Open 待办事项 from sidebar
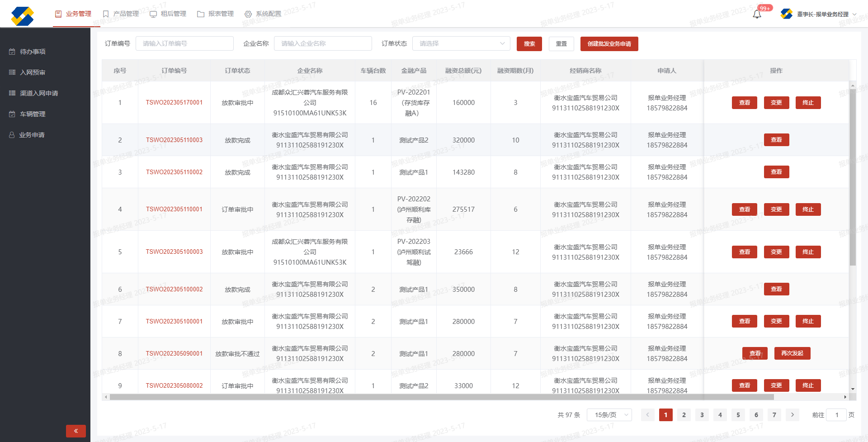Screen dimensions: 868x442 point(33,52)
